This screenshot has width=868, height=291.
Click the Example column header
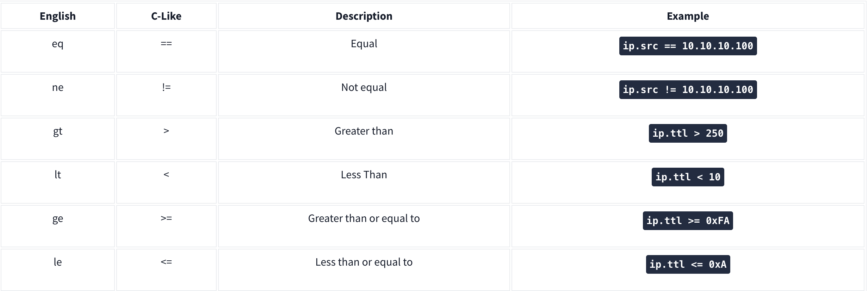tap(688, 16)
